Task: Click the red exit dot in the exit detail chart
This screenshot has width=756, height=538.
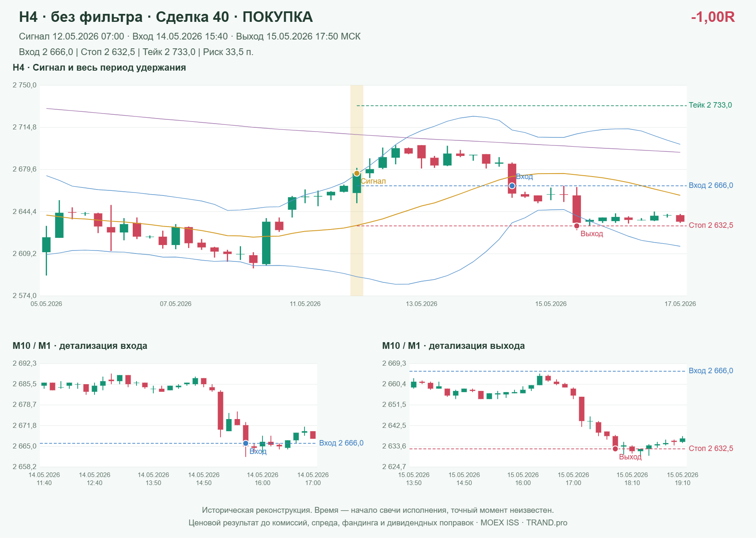Action: [615, 449]
